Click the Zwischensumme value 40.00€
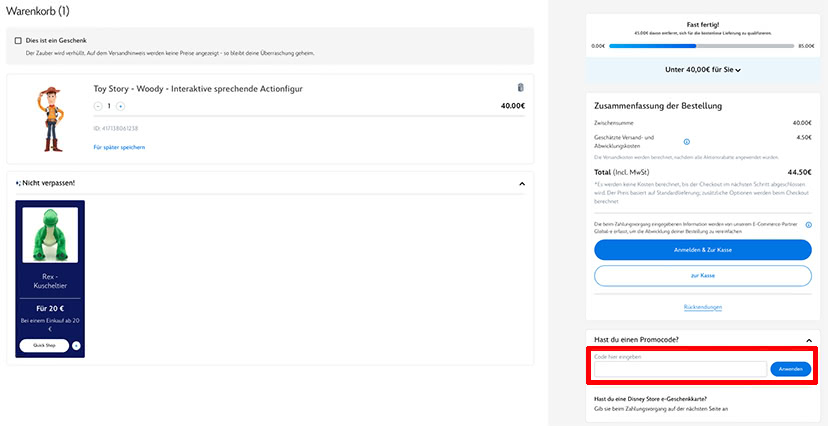 click(x=802, y=123)
